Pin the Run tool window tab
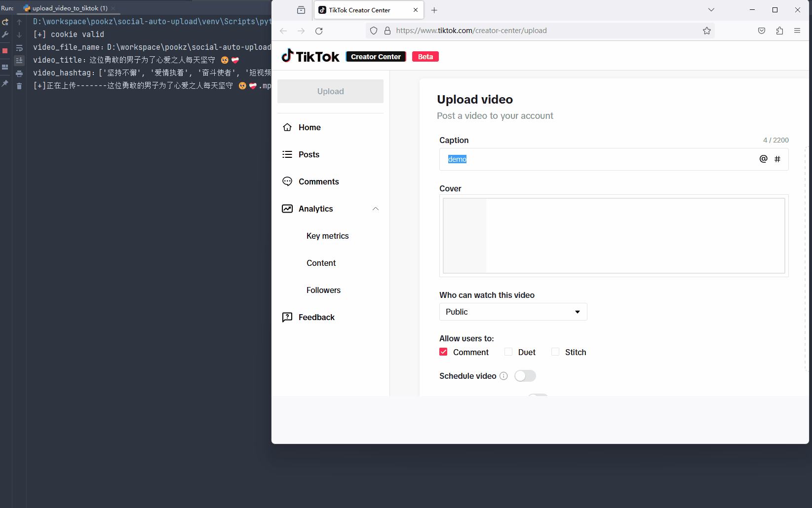 [x=5, y=84]
